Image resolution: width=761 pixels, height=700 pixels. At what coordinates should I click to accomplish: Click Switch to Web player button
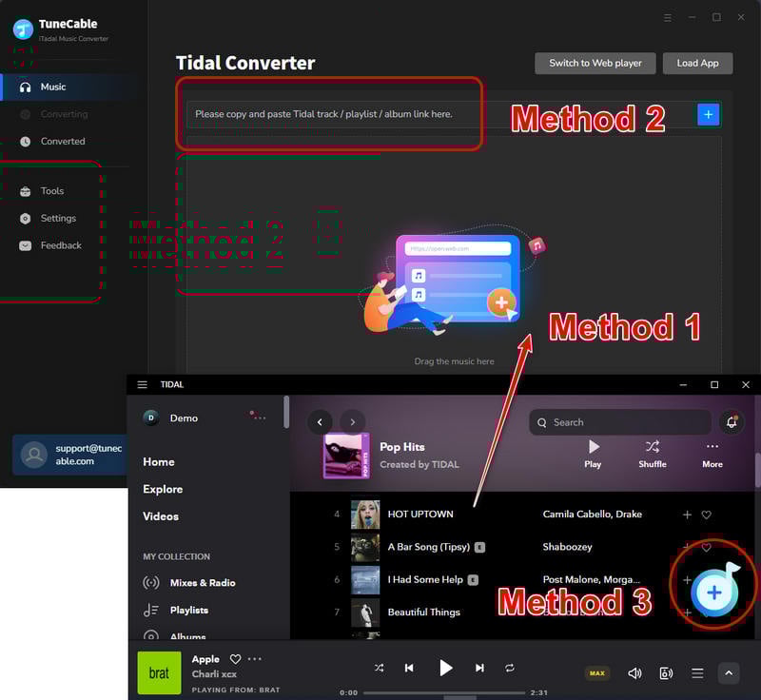[595, 63]
